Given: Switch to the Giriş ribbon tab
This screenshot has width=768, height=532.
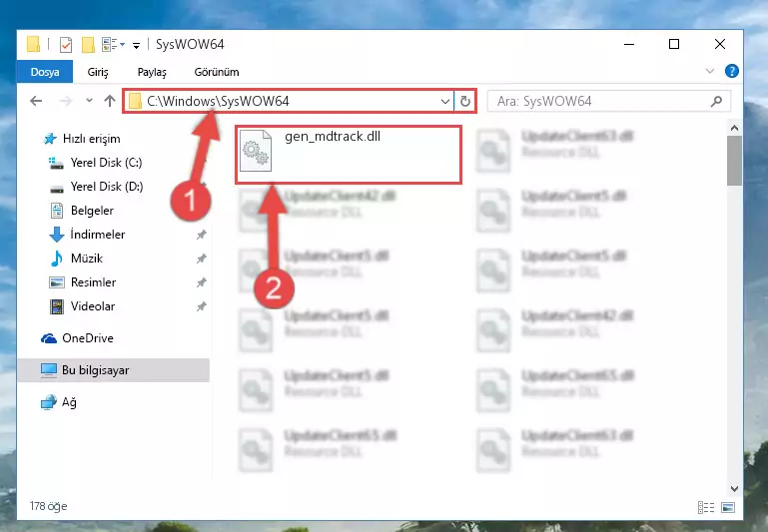Looking at the screenshot, I should tap(98, 72).
